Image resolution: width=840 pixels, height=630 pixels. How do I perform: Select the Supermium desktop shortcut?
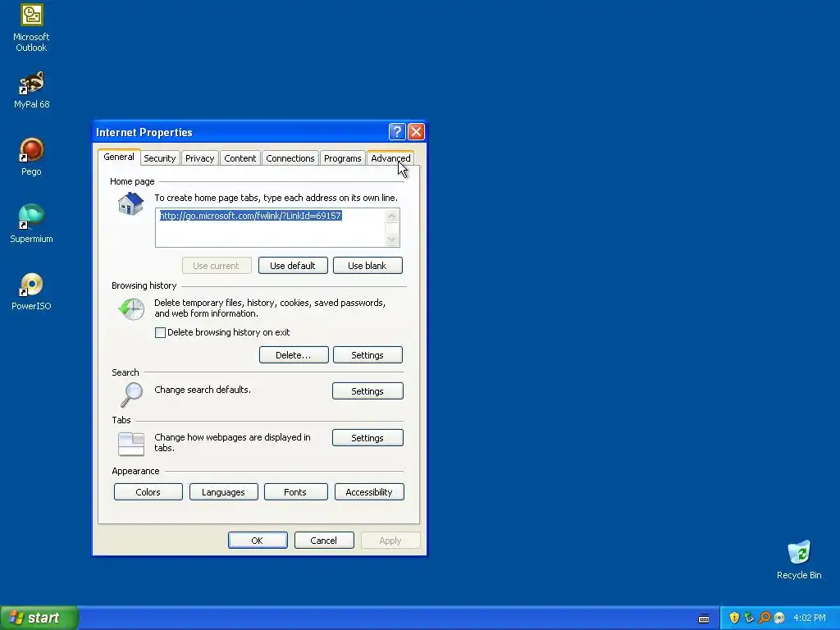pyautogui.click(x=31, y=224)
